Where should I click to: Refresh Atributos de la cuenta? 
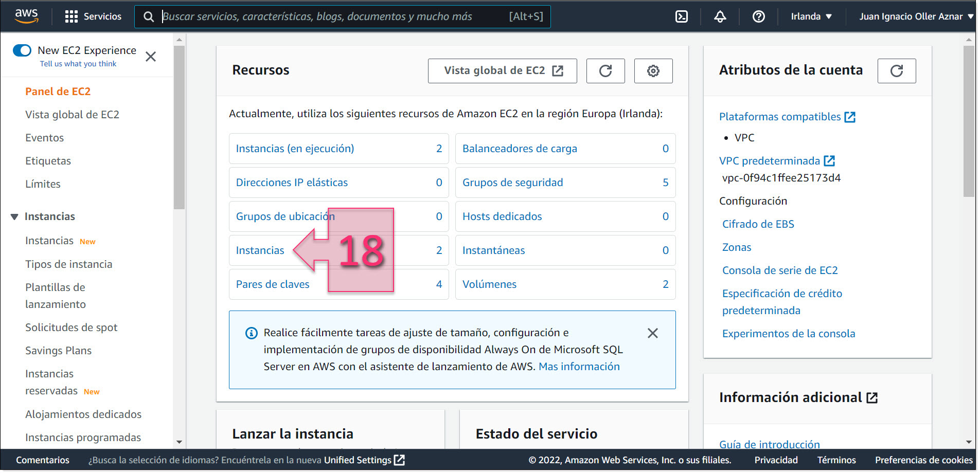(897, 70)
